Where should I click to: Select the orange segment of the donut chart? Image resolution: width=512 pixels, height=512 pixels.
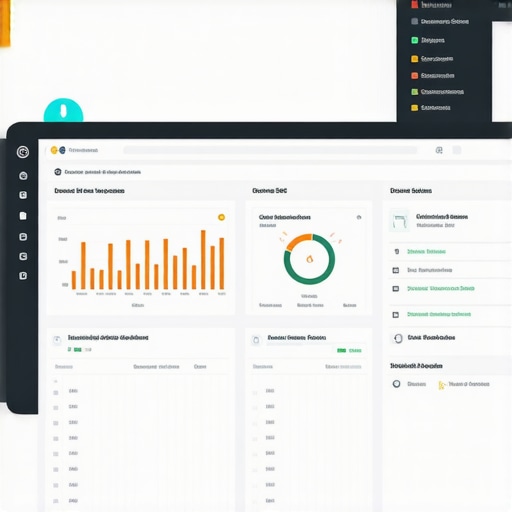coord(298,241)
